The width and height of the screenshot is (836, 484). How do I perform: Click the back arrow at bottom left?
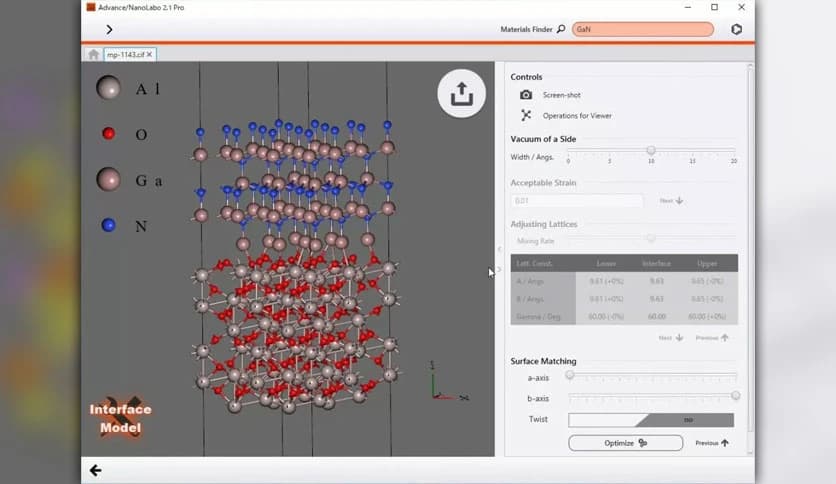point(96,470)
